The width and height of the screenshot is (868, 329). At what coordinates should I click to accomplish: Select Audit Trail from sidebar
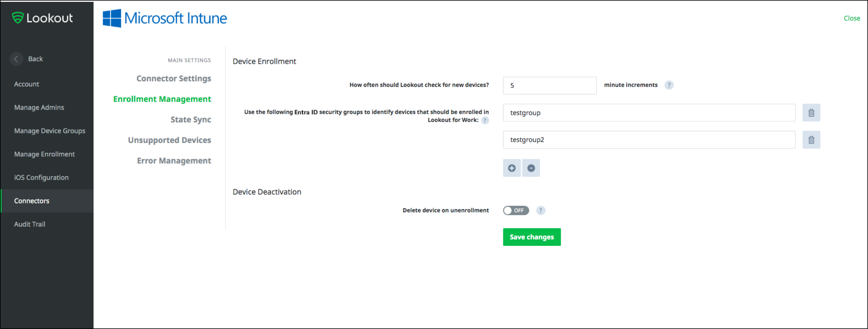(x=30, y=224)
